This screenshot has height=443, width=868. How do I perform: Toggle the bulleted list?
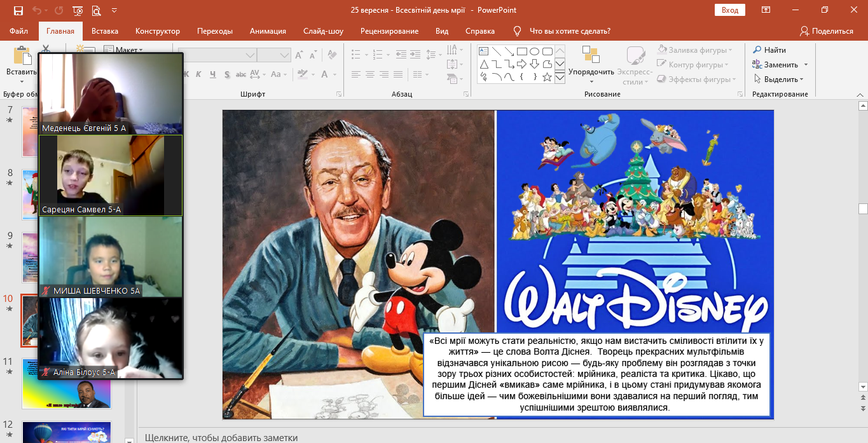356,55
